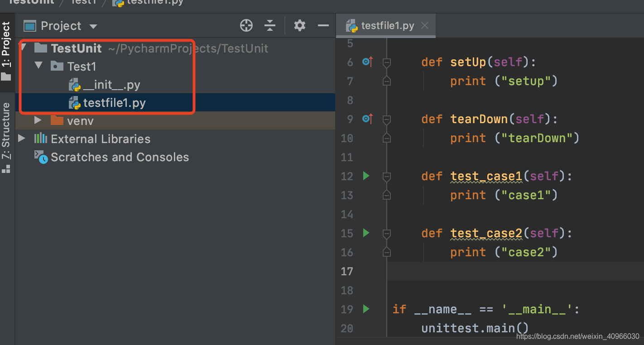Expand the venv folder
644x345 pixels.
coord(38,120)
